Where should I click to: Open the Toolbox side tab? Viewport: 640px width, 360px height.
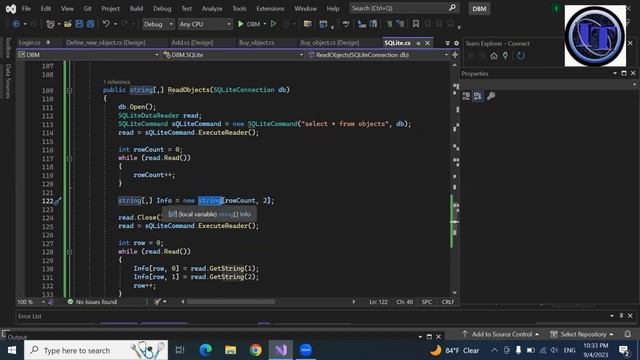(7, 47)
